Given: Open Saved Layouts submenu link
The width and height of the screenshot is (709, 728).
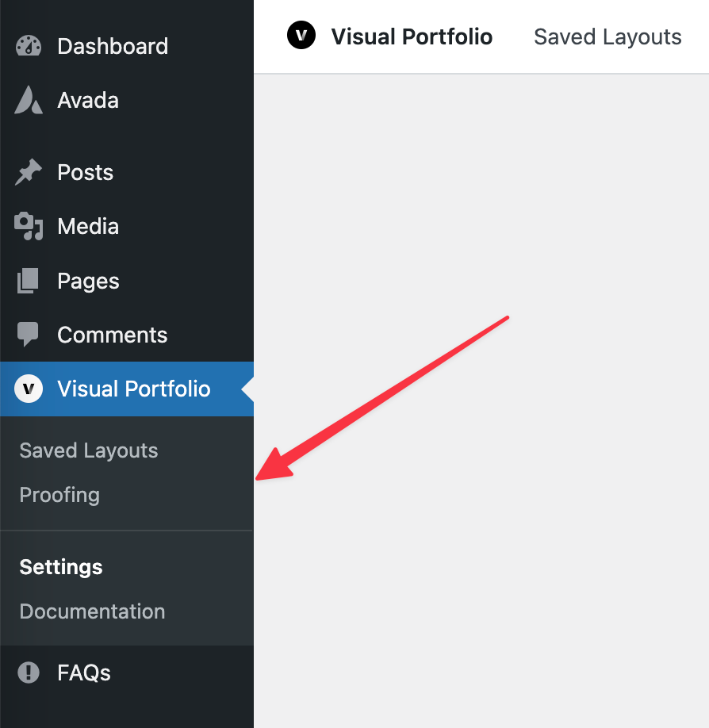Looking at the screenshot, I should pos(89,450).
